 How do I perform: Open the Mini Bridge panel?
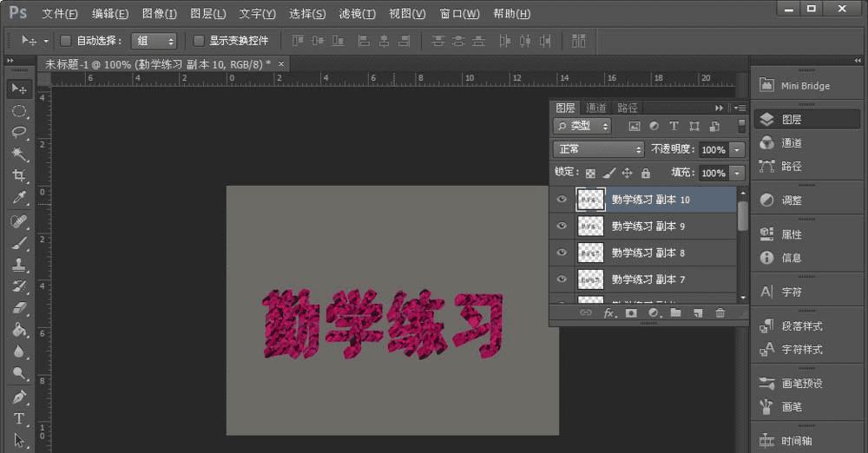click(x=806, y=86)
